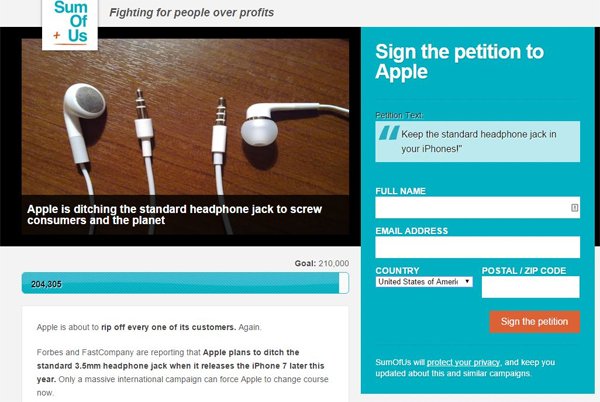Click the Postal / Zip Code field
The image size is (600, 402).
pos(530,287)
